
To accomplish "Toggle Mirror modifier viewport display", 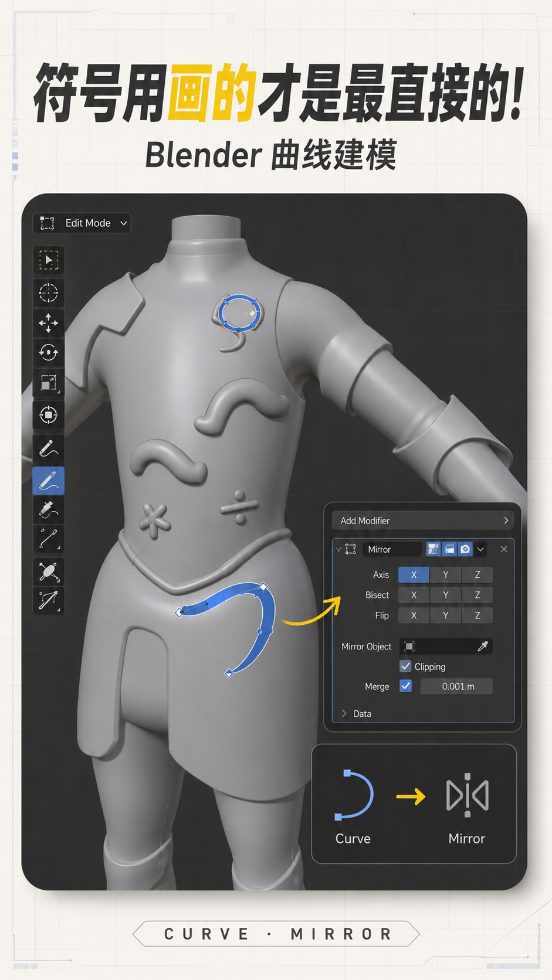I will click(449, 549).
